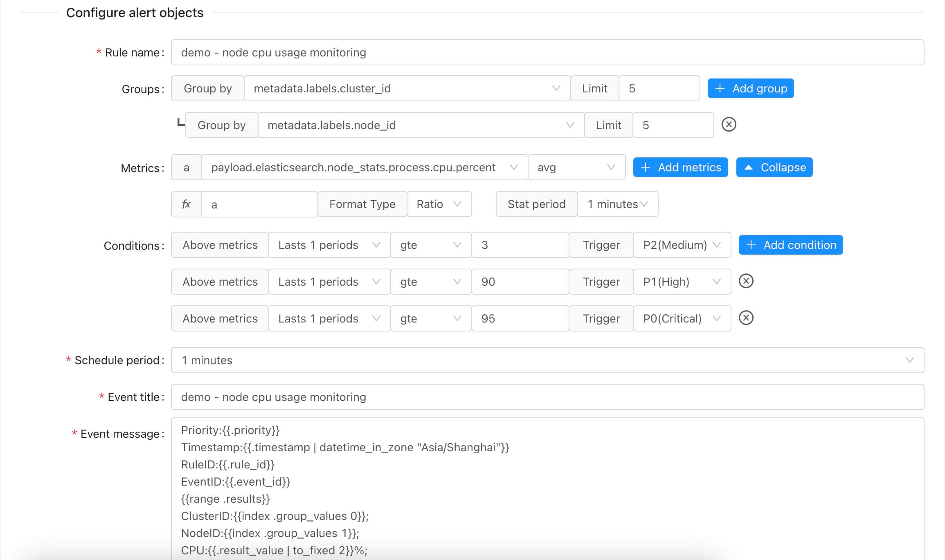Open the P2(Medium) trigger priority dropdown
Screen dimensions: 945x560
(x=682, y=245)
